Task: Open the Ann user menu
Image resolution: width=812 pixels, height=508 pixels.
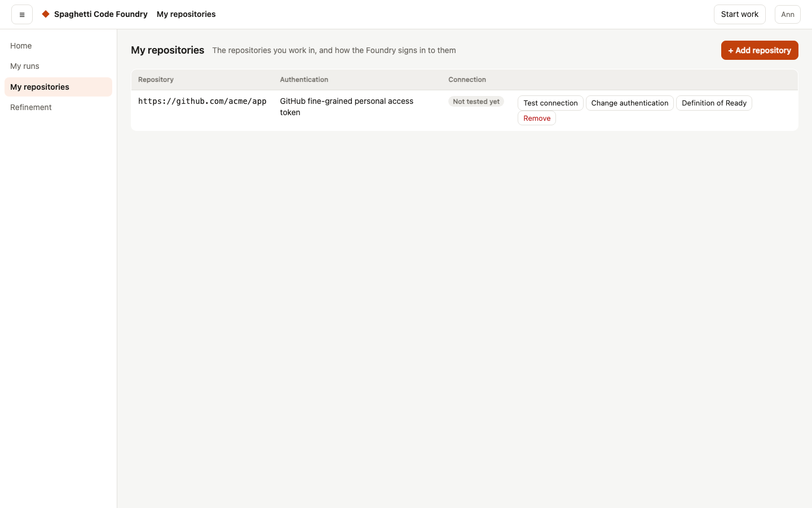Action: (x=788, y=15)
